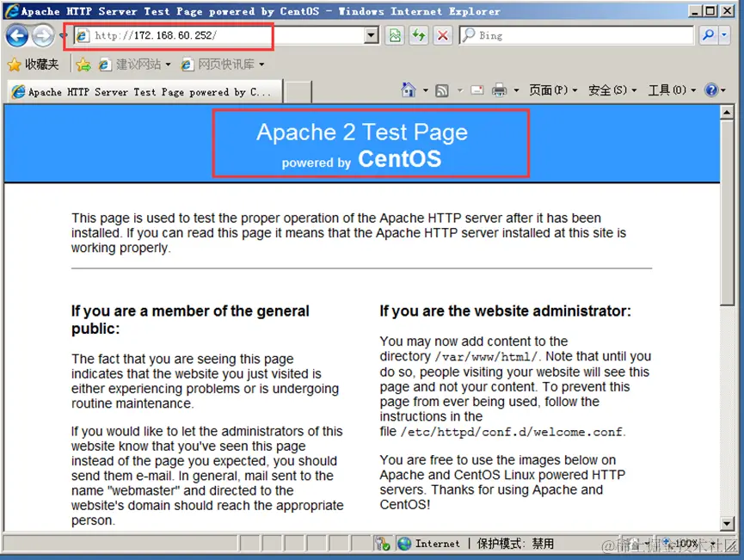Open the 100% zoom level control
Image resolution: width=744 pixels, height=560 pixels.
689,544
